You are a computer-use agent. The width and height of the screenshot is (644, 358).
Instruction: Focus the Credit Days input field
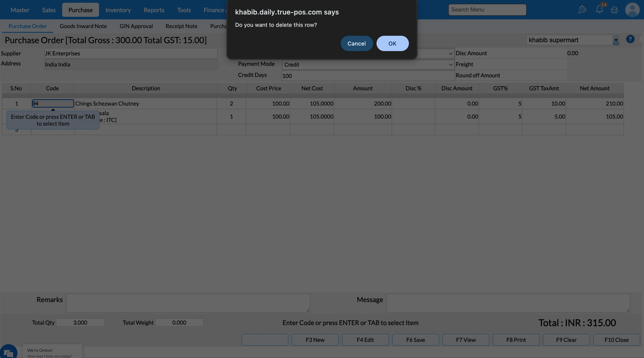click(368, 76)
